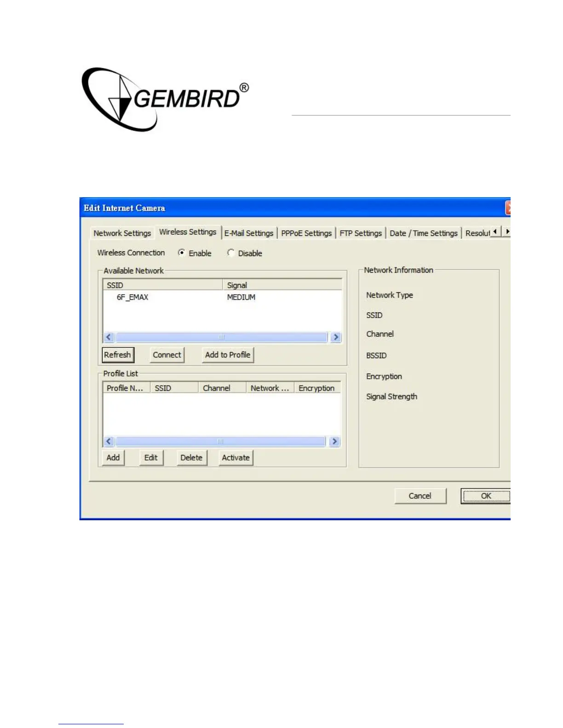Click the Profile List horizontal scrollbar thumb
Image resolution: width=563 pixels, height=728 pixels.
(220, 441)
